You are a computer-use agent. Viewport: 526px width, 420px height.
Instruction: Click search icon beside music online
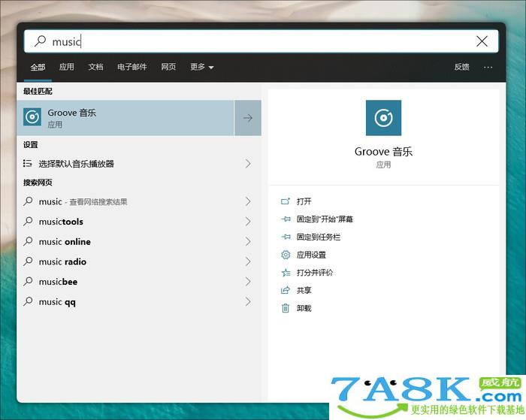29,241
